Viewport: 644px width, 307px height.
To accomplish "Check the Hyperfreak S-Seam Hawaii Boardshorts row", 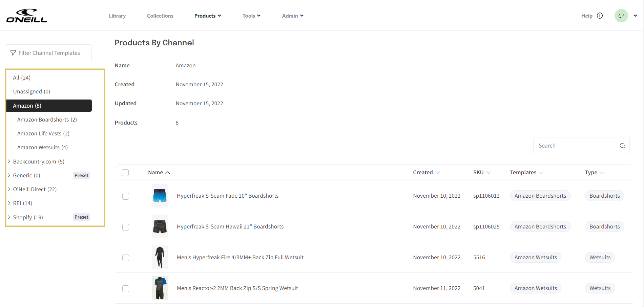I will [x=126, y=227].
